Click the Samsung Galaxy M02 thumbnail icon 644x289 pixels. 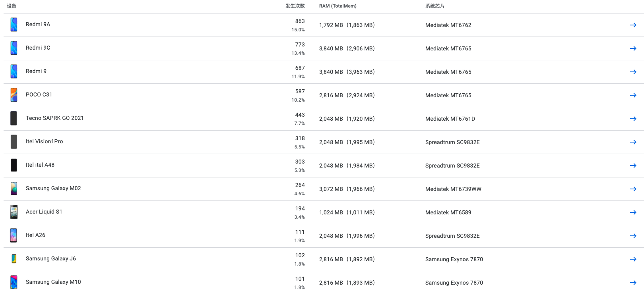tap(14, 188)
